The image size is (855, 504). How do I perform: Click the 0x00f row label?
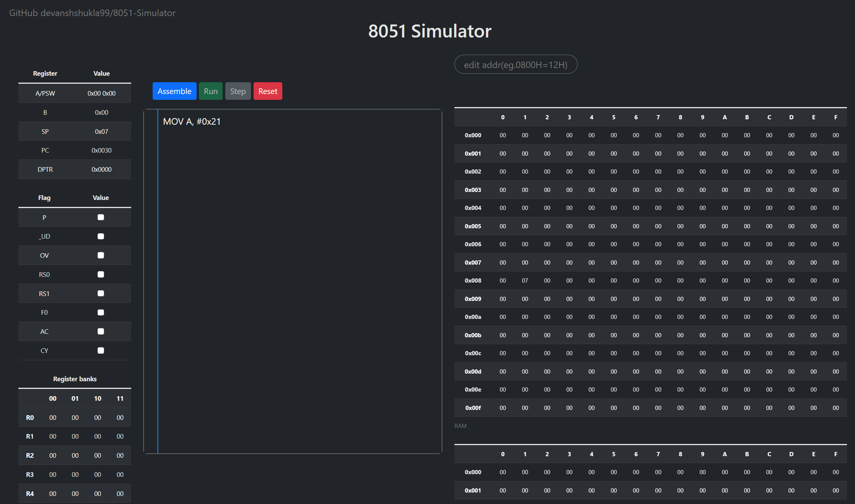pos(473,408)
